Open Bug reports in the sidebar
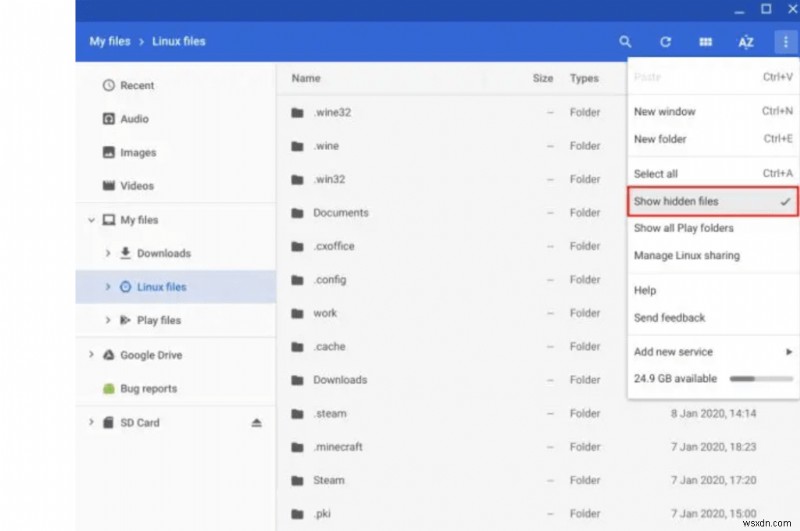 176,389
